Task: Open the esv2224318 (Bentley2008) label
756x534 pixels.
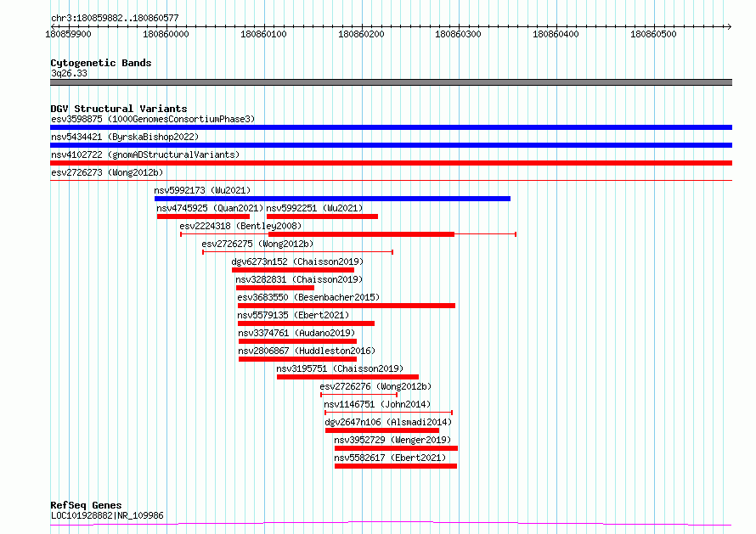Action: (240, 226)
